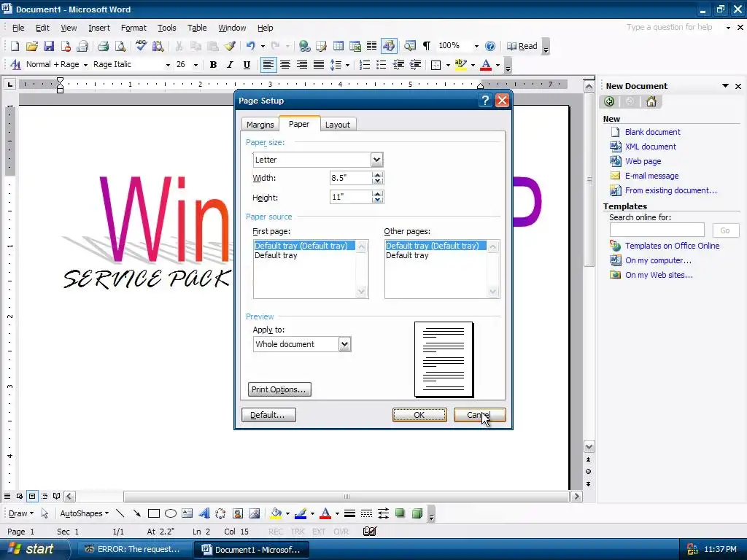Click the OK button in Page Setup
This screenshot has width=747, height=560.
pyautogui.click(x=419, y=415)
